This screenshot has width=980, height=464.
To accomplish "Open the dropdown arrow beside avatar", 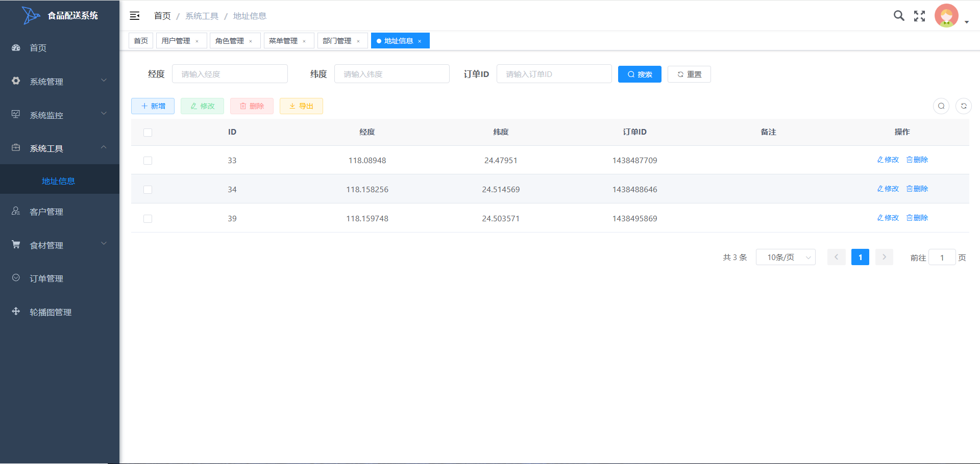I will click(x=967, y=22).
